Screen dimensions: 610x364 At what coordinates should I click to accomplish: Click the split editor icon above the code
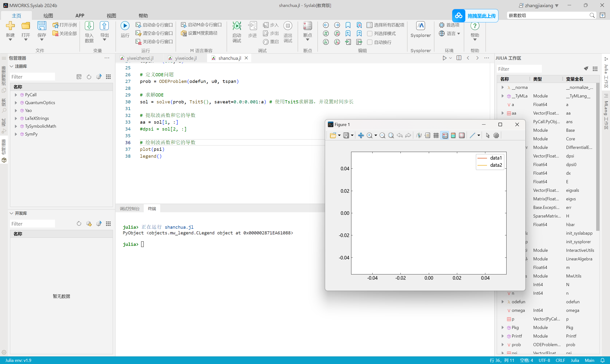click(459, 58)
